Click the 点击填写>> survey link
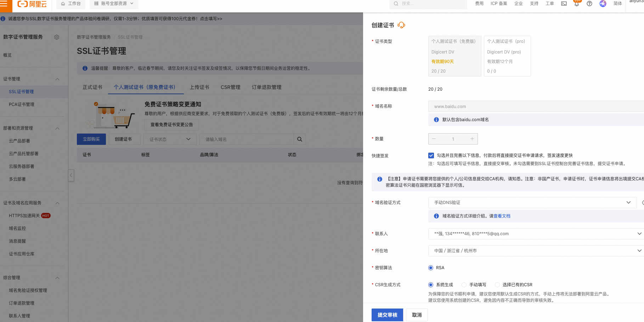 point(211,19)
